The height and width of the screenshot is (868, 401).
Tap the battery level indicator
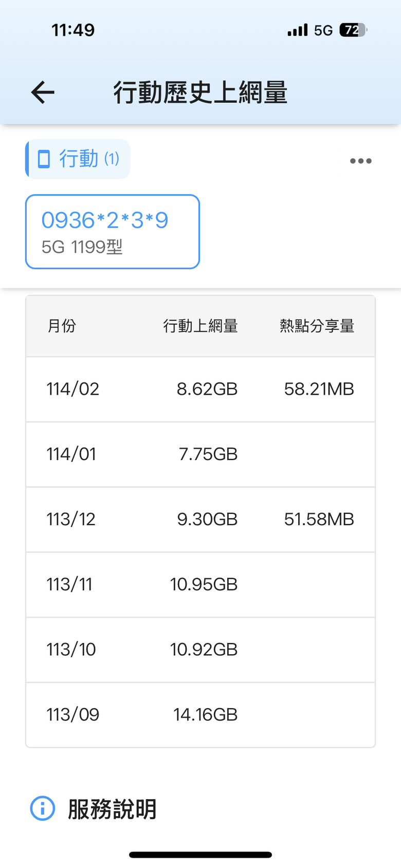(x=353, y=30)
